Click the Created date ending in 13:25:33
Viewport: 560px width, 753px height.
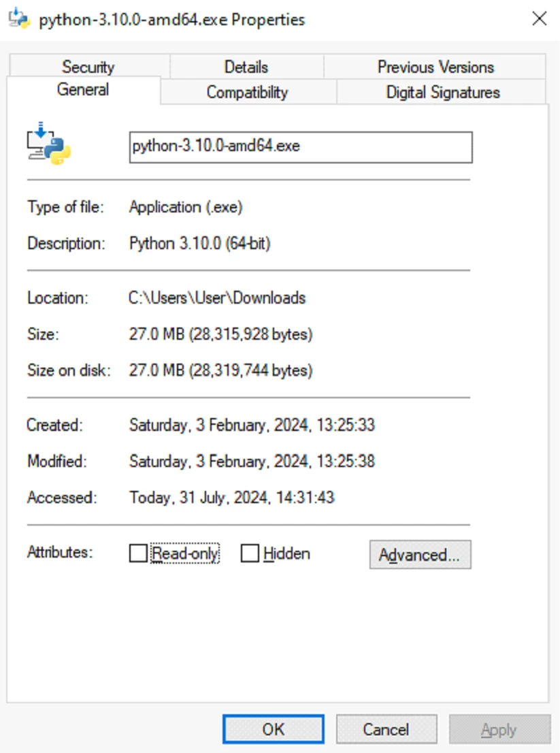coord(252,426)
